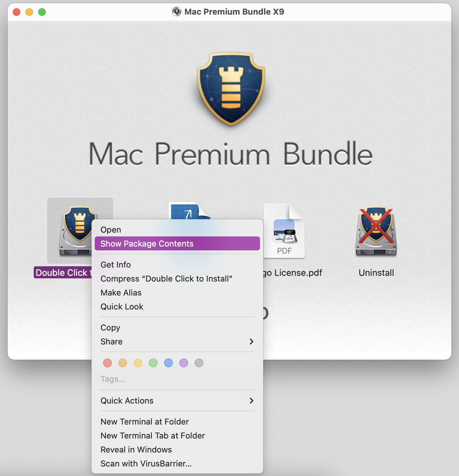The height and width of the screenshot is (476, 459).
Task: Apply the purple tag color
Action: pos(184,363)
